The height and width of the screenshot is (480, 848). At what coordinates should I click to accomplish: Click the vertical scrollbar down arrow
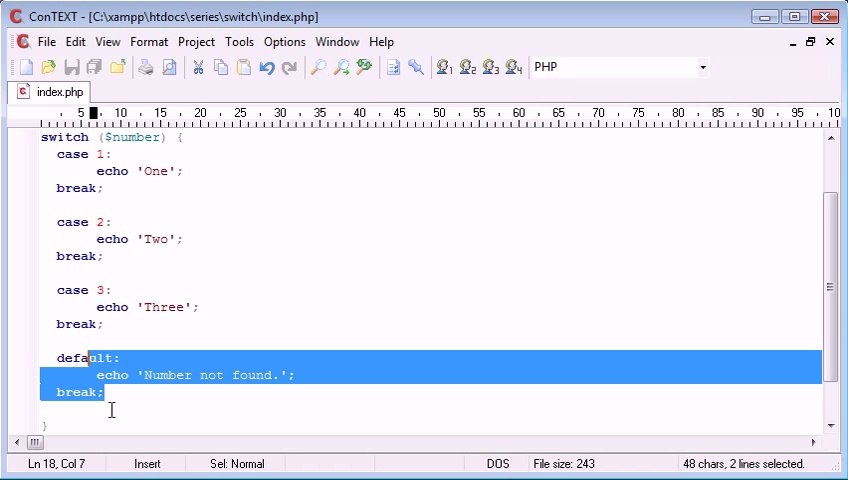click(831, 426)
